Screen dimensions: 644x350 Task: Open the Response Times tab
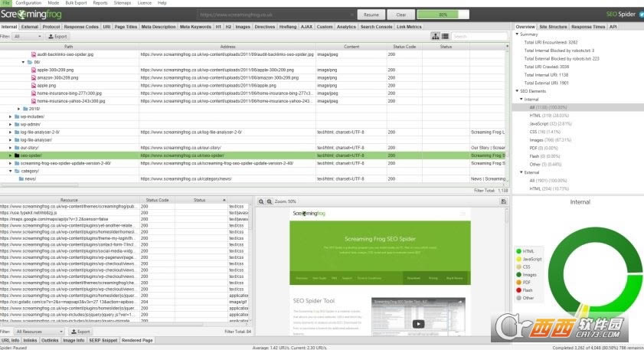point(588,27)
